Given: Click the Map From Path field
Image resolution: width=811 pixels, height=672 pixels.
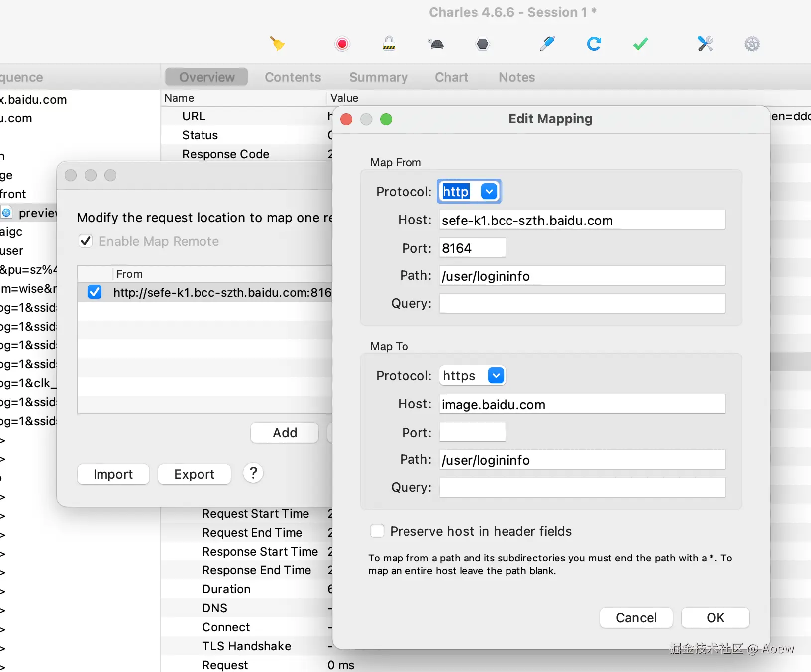Looking at the screenshot, I should (583, 276).
